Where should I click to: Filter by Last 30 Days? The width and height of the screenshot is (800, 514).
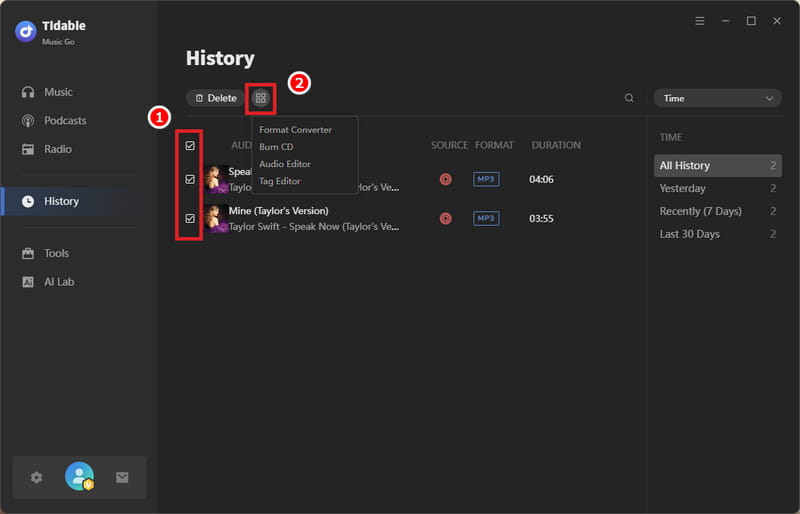[717, 234]
